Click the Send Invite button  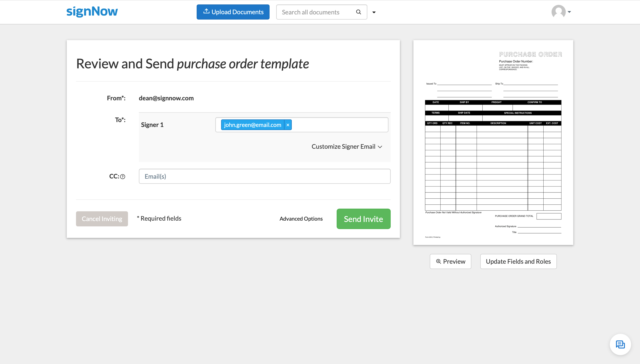[363, 219]
